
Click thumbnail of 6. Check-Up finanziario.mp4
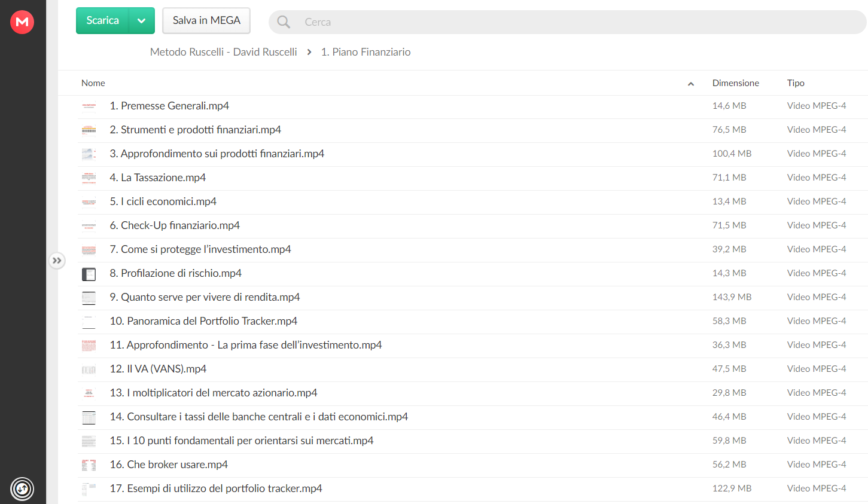pyautogui.click(x=89, y=226)
